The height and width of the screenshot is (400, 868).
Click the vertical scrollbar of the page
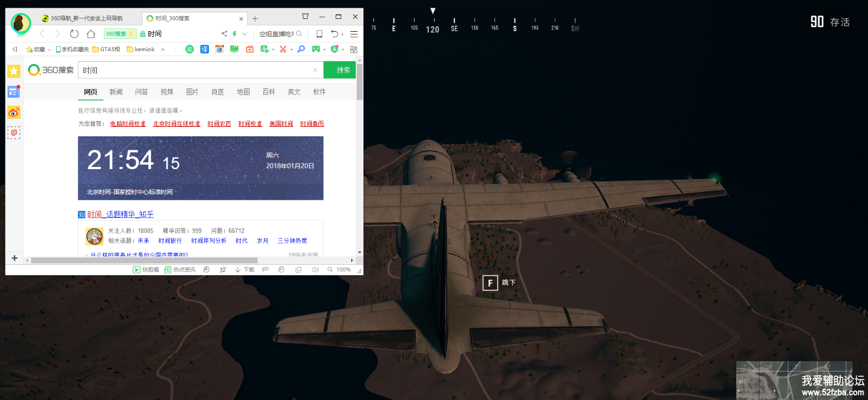(360, 83)
